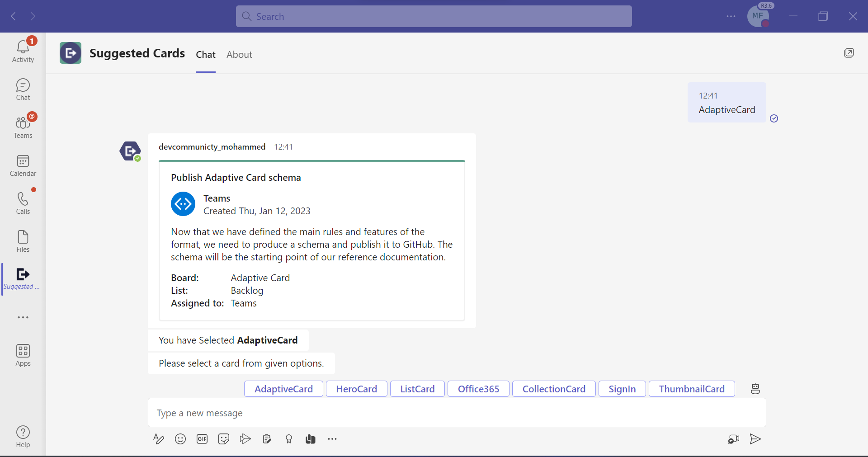Open the Praise badge icon
This screenshot has height=457, width=868.
[x=289, y=439]
